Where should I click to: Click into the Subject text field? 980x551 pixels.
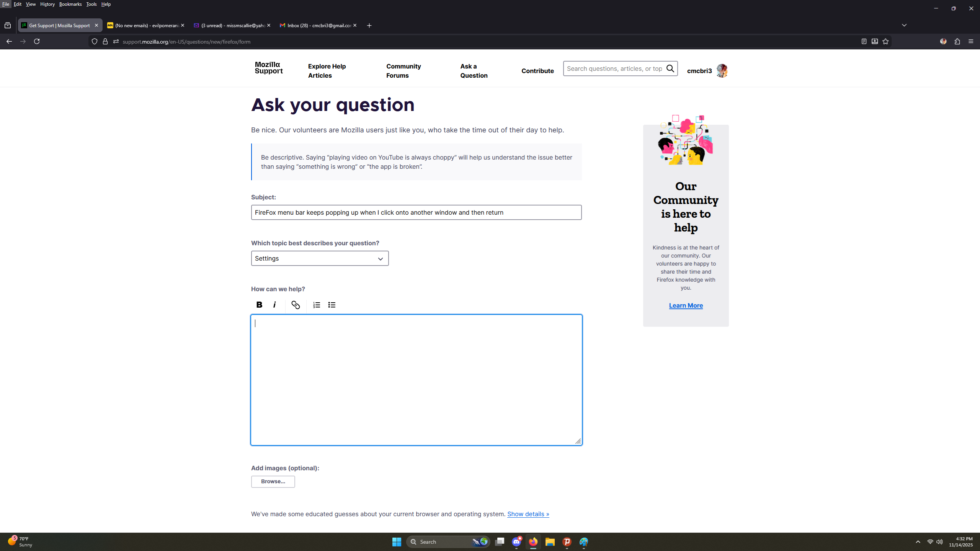point(416,212)
